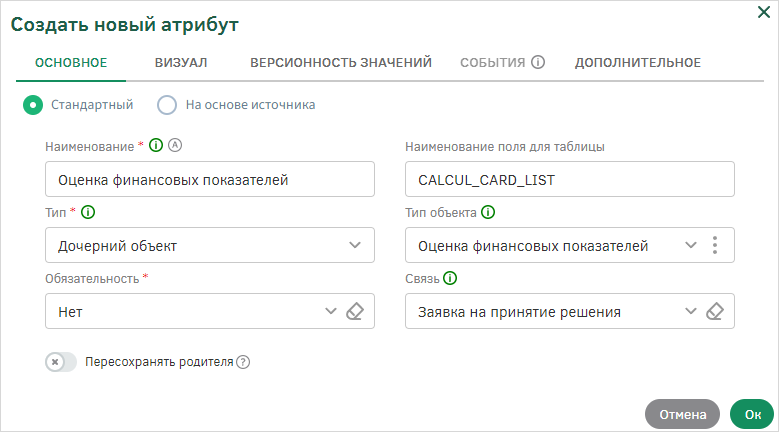Click the question mark help icon by Пересохранять родителя
The width and height of the screenshot is (779, 432).
(x=243, y=362)
